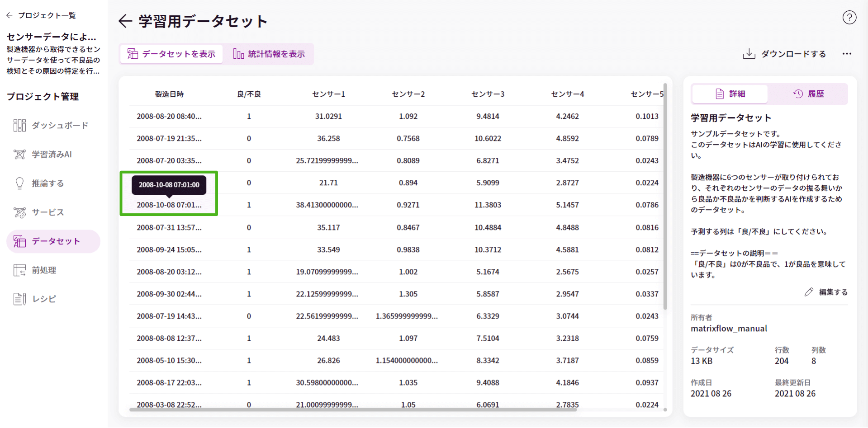Open レシピ menu item

[53, 299]
